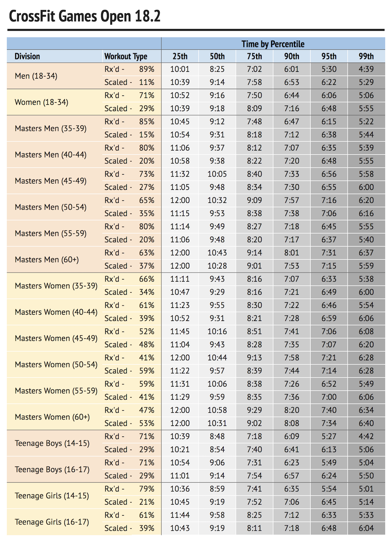
Task: Select the 99th percentile column header
Action: click(366, 56)
